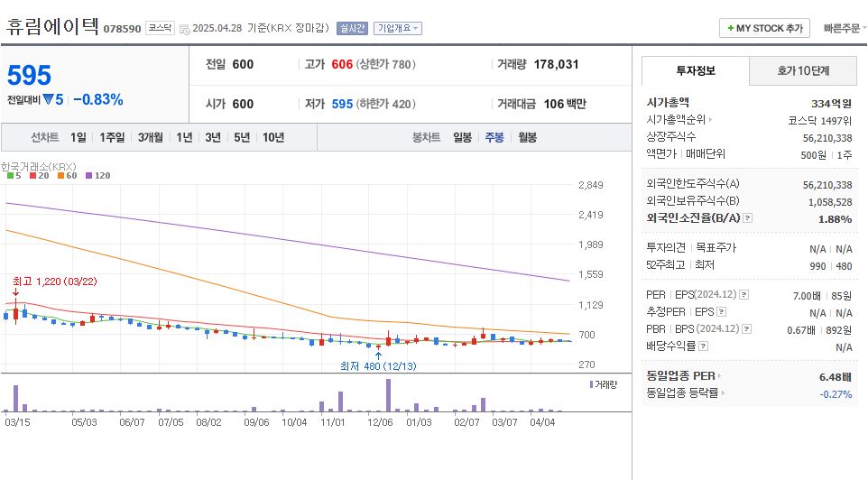Click the 6.48배 sector PER value
The height and width of the screenshot is (480, 868).
click(836, 377)
